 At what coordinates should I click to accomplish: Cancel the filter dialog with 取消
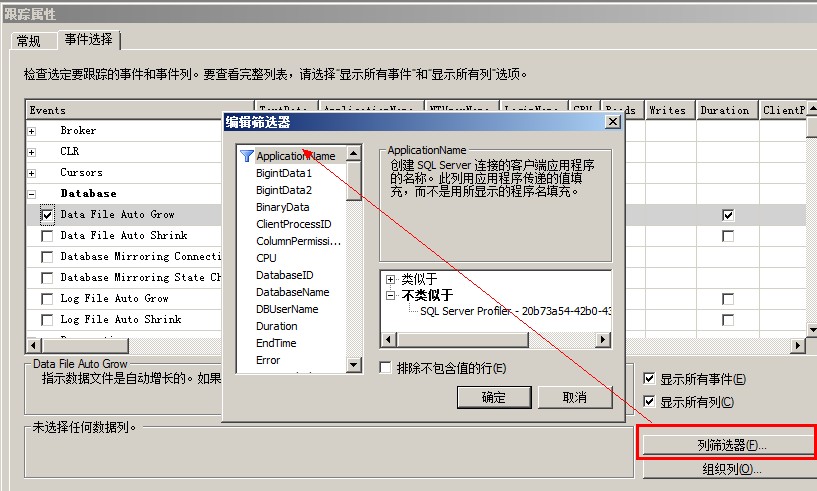575,397
